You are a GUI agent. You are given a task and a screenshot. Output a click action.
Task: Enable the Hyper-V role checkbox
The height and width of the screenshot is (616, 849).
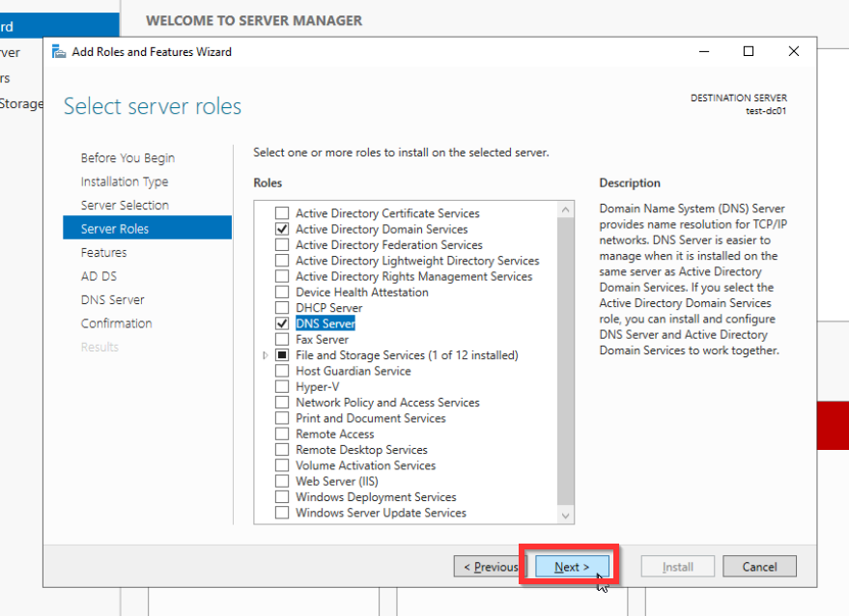tap(282, 386)
